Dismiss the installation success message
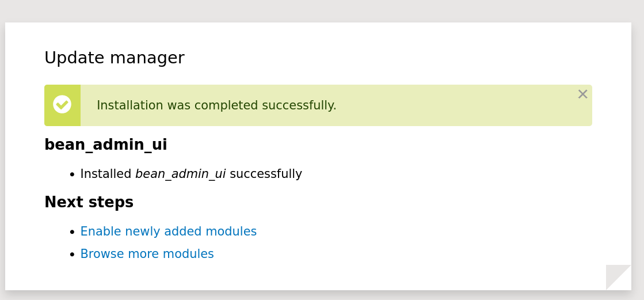The image size is (644, 300). pyautogui.click(x=582, y=94)
